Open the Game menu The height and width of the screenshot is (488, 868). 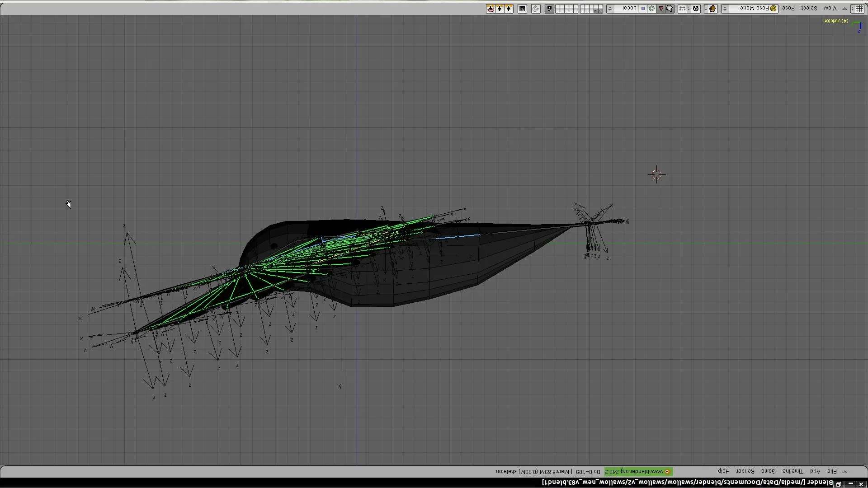(x=768, y=471)
